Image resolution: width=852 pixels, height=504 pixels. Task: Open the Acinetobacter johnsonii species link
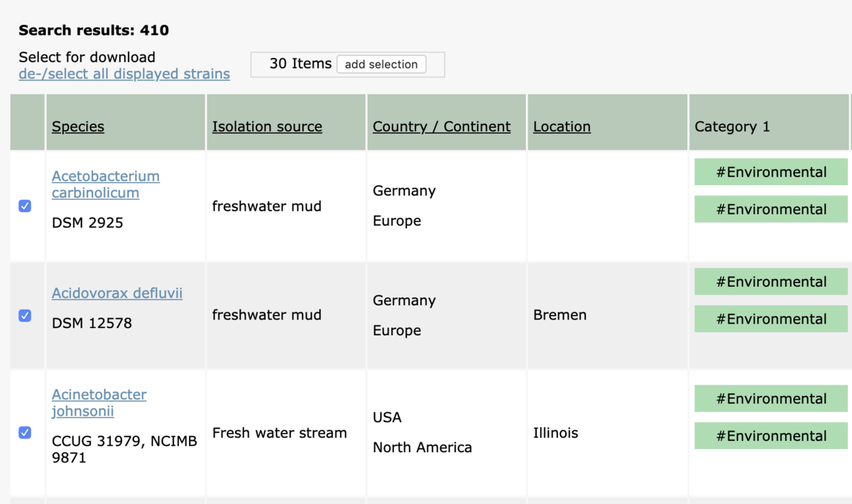99,403
